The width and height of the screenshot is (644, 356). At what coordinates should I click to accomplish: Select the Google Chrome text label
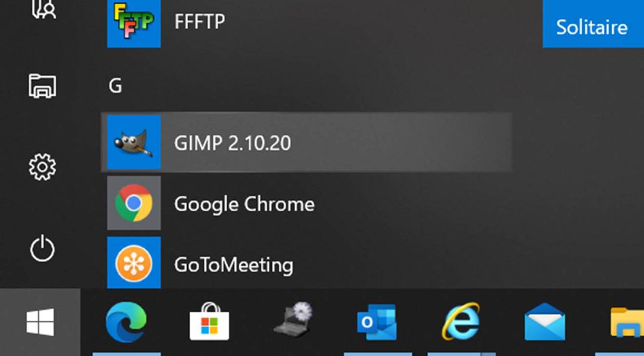click(244, 204)
